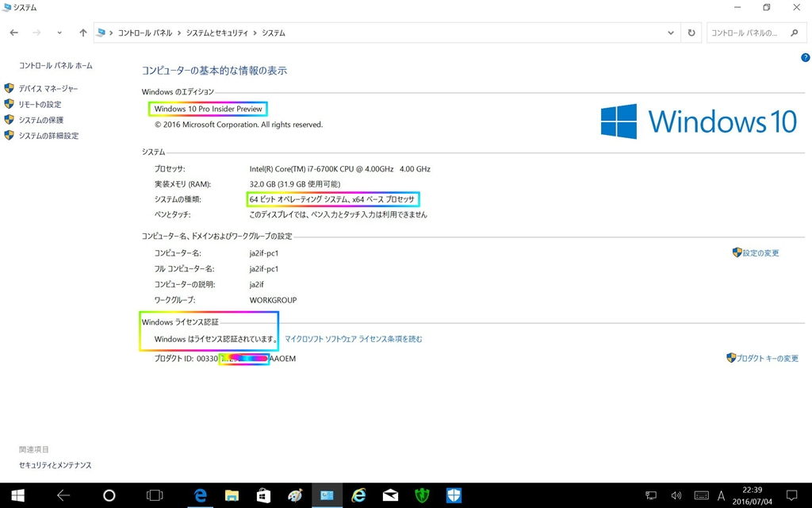Open the Store from taskbar
812x508 pixels.
pos(263,495)
